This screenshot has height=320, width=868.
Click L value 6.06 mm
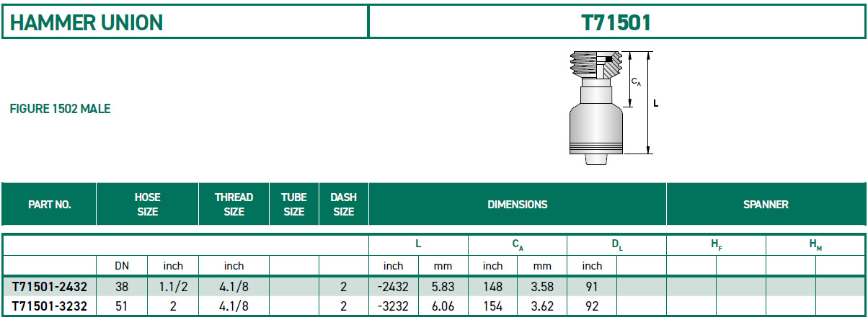click(443, 306)
